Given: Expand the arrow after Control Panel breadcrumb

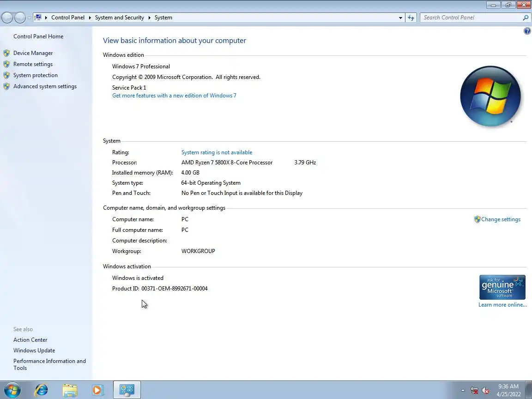Looking at the screenshot, I should 90,18.
